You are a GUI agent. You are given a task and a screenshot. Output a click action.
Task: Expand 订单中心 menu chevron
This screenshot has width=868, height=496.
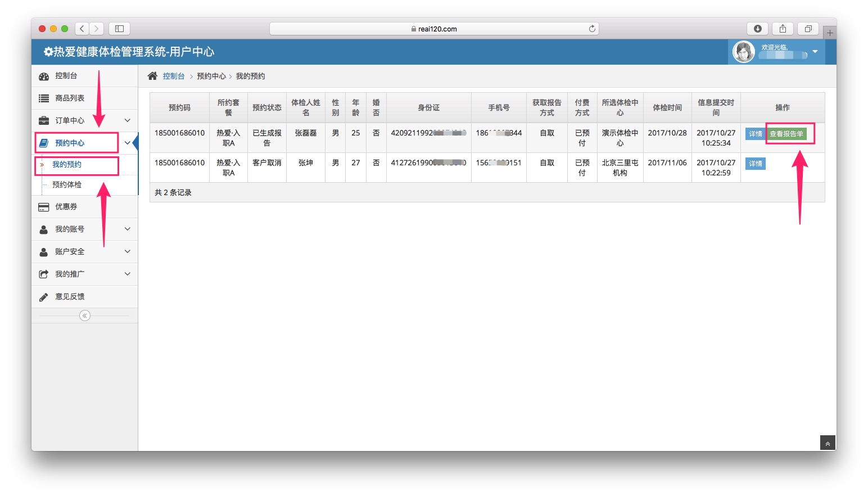pos(128,120)
